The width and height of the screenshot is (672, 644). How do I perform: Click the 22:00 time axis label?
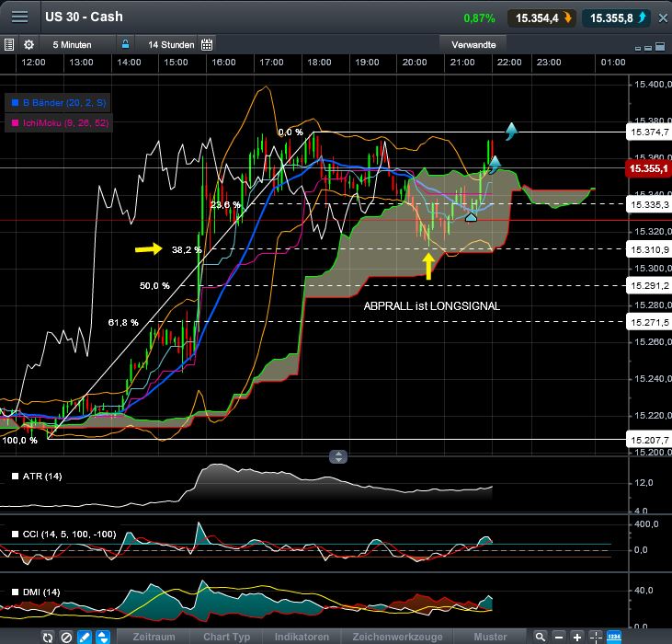[509, 63]
